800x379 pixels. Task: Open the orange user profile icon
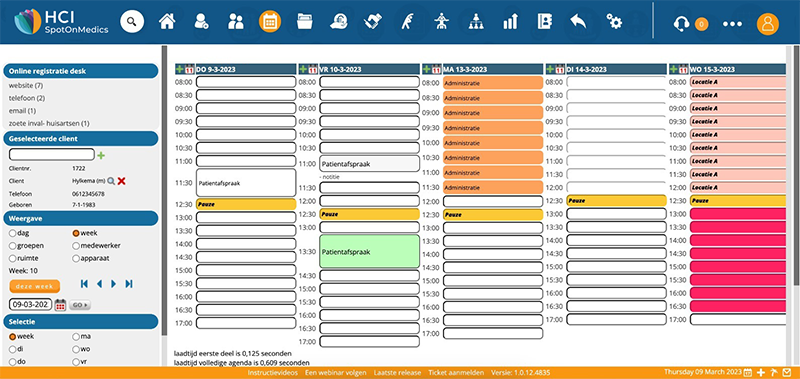coord(768,23)
